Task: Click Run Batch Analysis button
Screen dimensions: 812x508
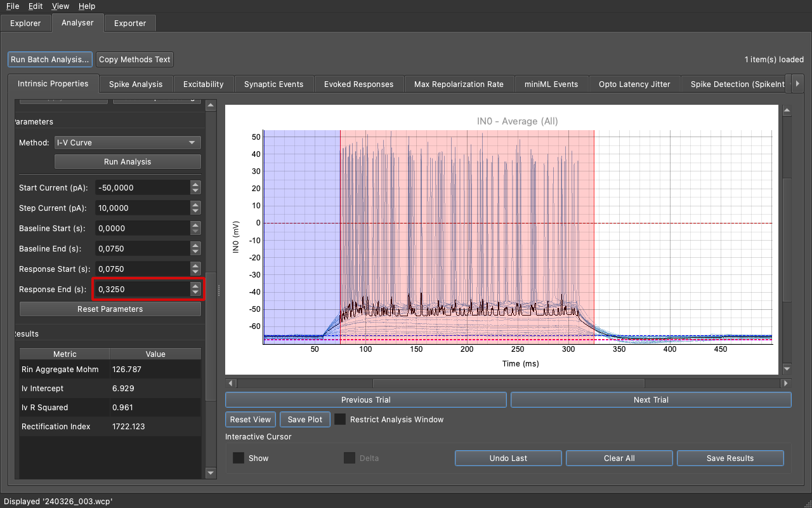Action: [x=50, y=60]
